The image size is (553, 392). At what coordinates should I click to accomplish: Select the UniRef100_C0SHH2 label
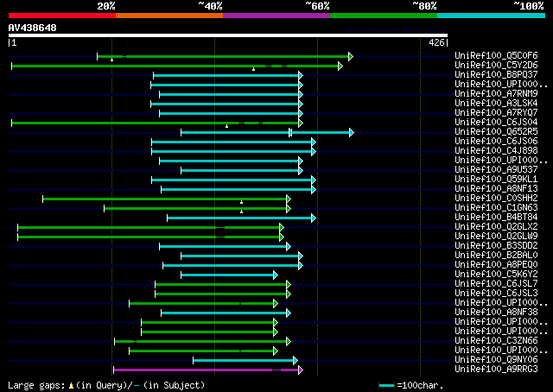(496, 199)
